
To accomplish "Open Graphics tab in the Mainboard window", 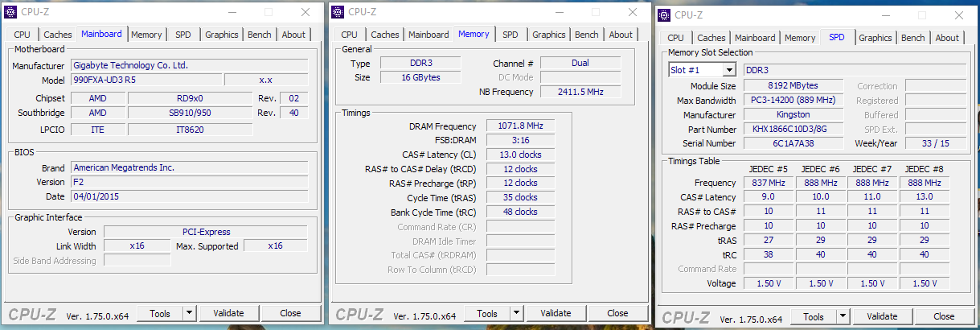I will [222, 35].
